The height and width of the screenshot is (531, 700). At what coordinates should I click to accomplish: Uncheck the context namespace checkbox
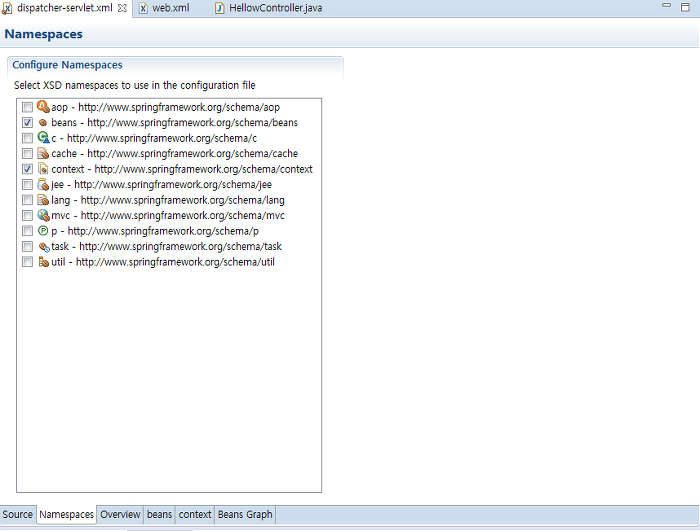(x=28, y=169)
